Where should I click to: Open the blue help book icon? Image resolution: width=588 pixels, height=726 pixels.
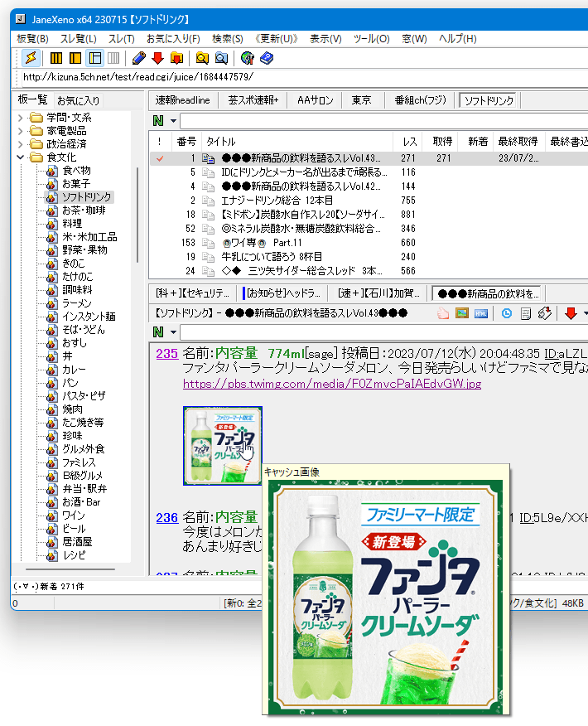tap(267, 58)
